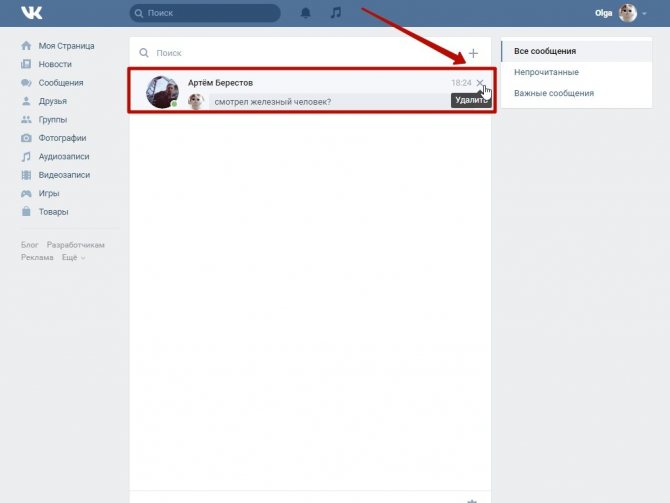Delete dialog with the X icon
The height and width of the screenshot is (503, 670).
(x=479, y=82)
